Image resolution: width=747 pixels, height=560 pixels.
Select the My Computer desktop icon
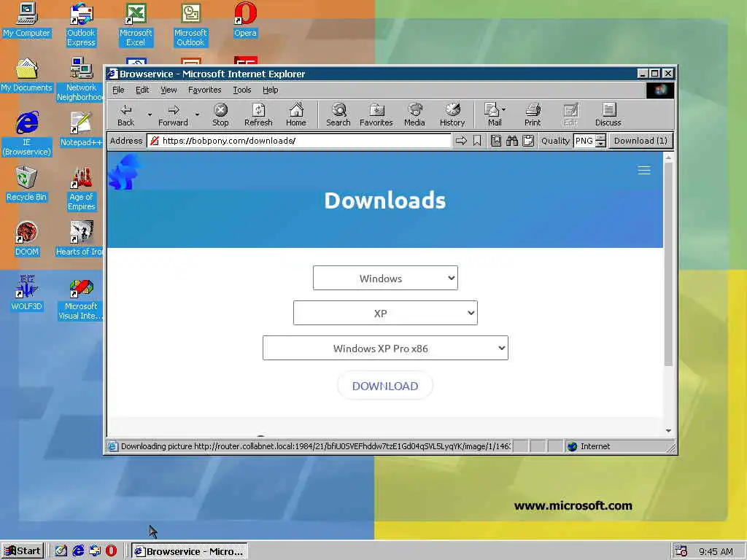[x=27, y=20]
